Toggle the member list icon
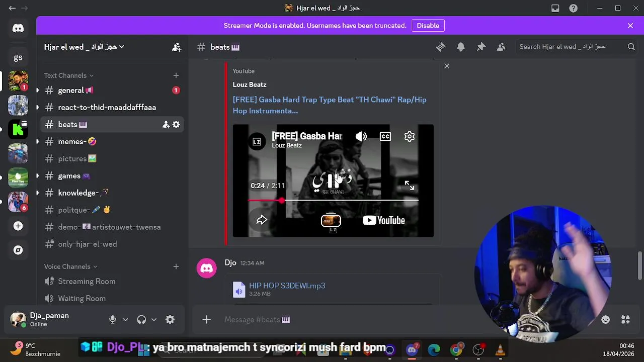This screenshot has width=644, height=362. pos(501,47)
